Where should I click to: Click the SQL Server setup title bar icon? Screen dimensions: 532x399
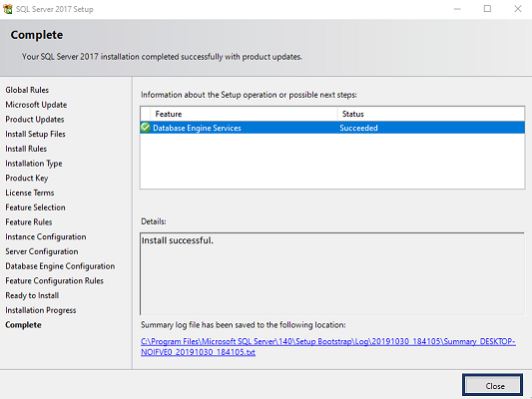click(x=7, y=9)
